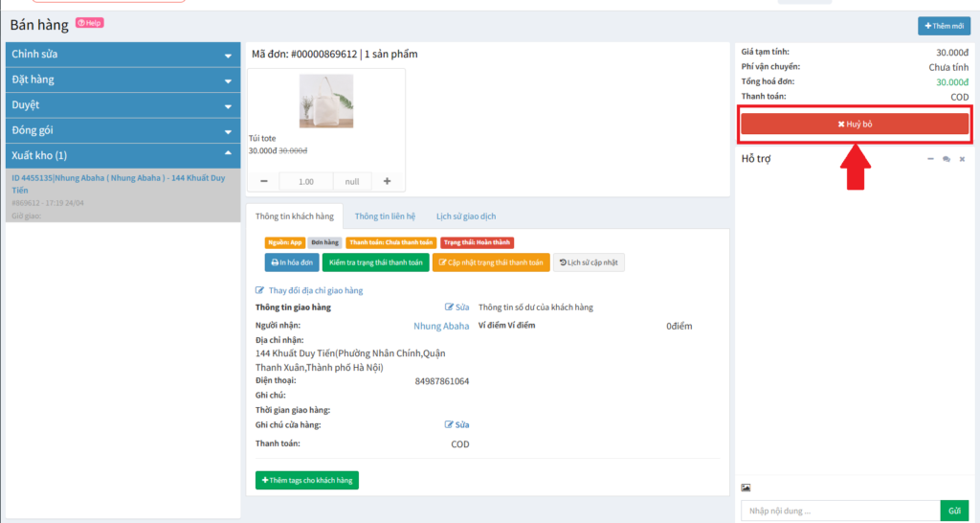Click the Nhập nội dung message input

(839, 511)
